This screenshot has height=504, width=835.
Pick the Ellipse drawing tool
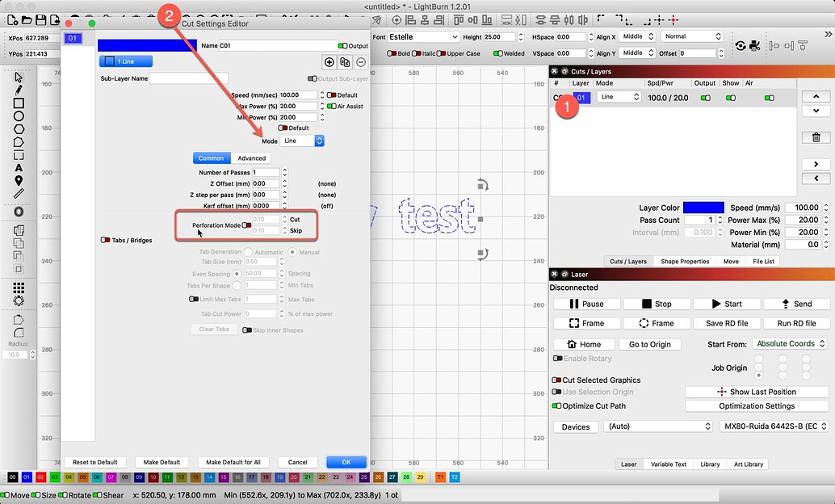(18, 117)
